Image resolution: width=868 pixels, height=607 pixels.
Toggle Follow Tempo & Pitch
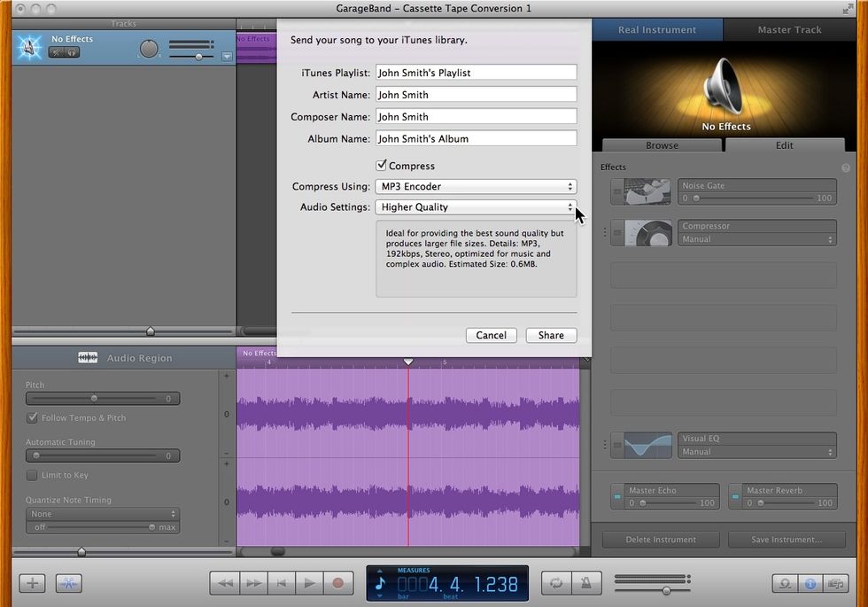point(33,417)
